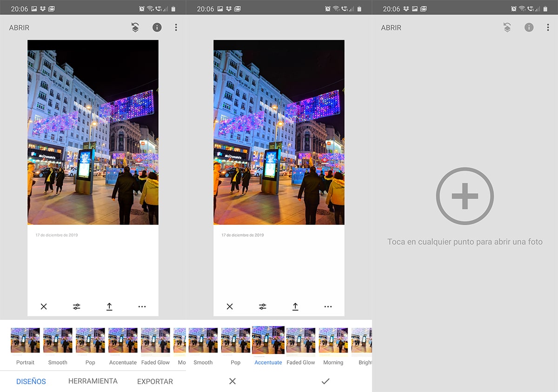Screen dimensions: 558x392
Task: Open the image info icon on the leftmost screen
Action: click(x=157, y=27)
